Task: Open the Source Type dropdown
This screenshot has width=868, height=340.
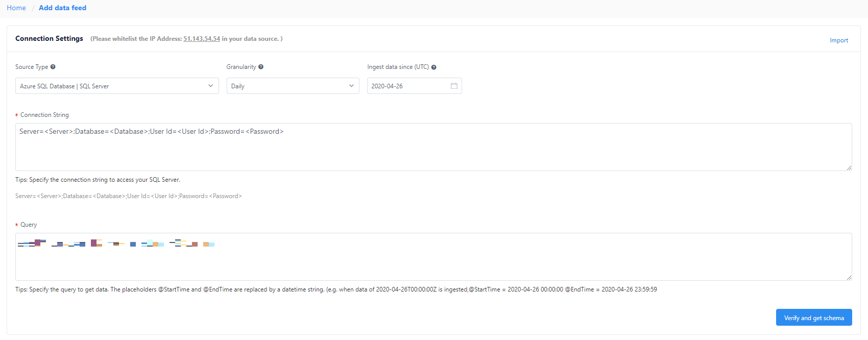Action: point(117,86)
